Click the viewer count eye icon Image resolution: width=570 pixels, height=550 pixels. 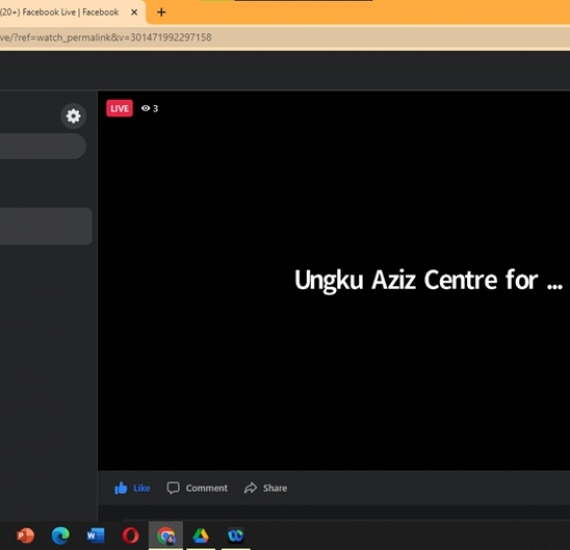pyautogui.click(x=145, y=108)
